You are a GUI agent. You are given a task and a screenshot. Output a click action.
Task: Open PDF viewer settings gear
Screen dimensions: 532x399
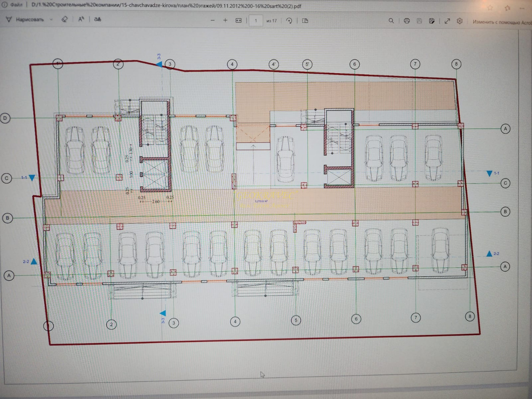point(460,21)
